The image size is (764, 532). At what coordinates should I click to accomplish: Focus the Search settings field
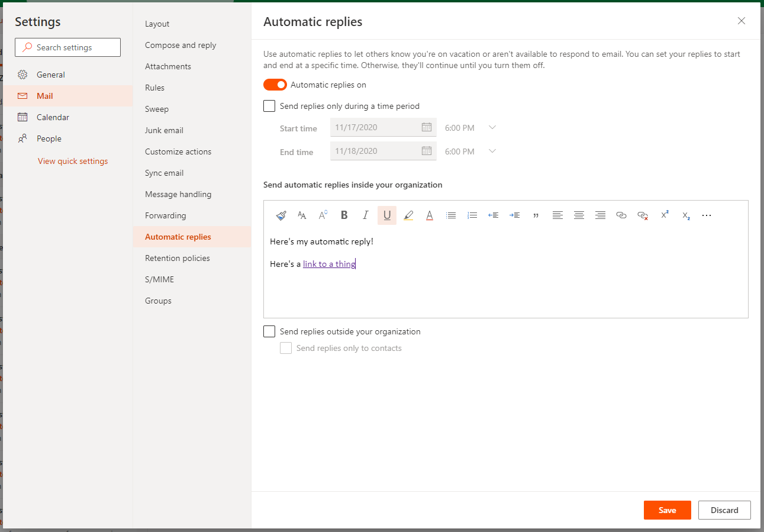coord(67,47)
